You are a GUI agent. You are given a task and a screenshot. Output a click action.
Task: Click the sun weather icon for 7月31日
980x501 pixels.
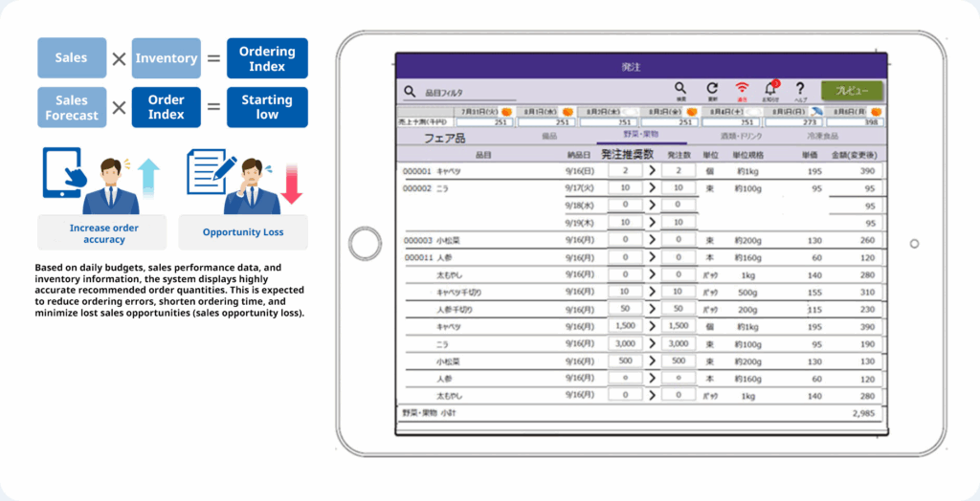(506, 112)
